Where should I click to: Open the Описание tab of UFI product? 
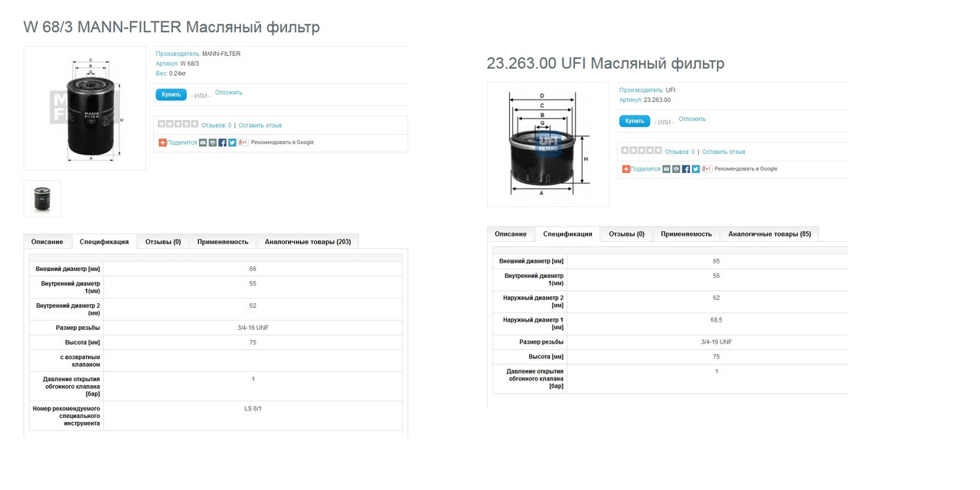[511, 234]
